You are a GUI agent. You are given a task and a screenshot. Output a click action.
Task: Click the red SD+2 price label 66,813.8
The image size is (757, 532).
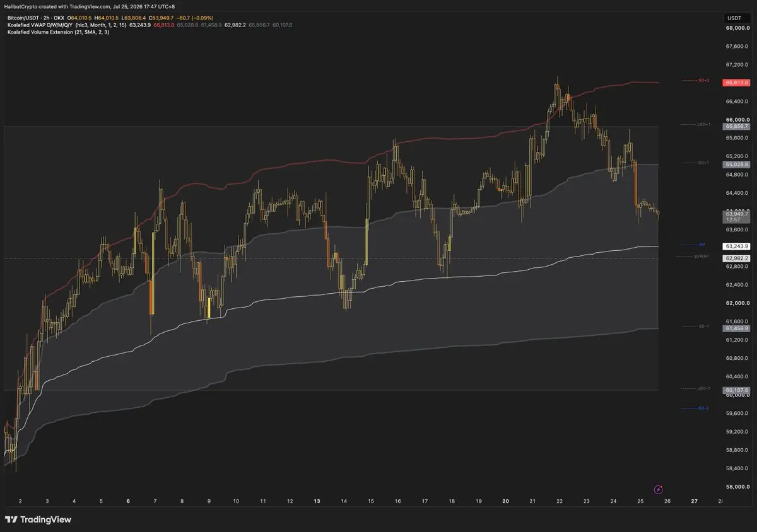click(x=737, y=83)
